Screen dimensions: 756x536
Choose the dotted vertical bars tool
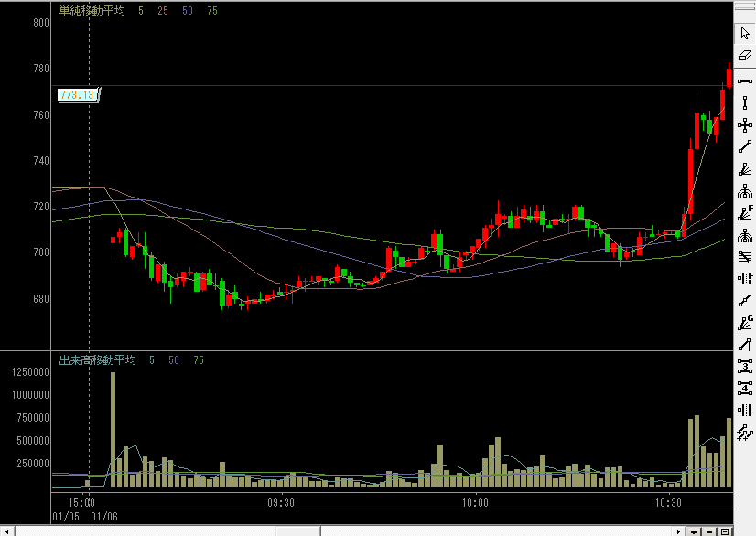745,410
